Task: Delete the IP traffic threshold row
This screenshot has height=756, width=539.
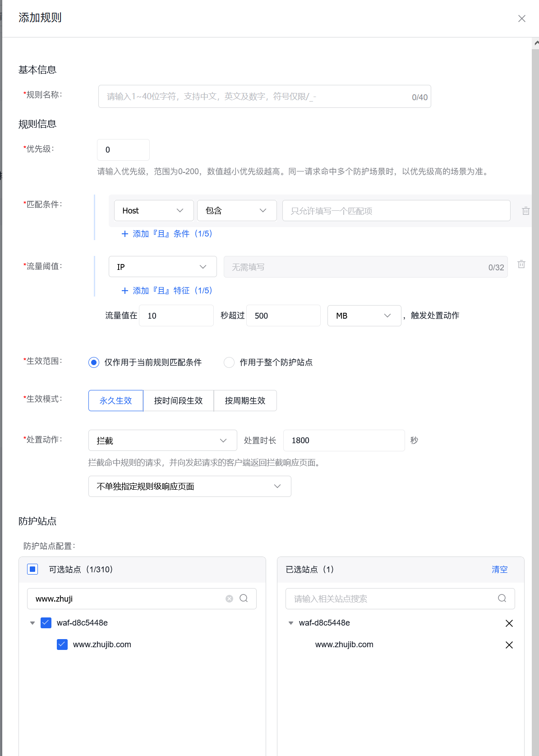Action: (521, 264)
